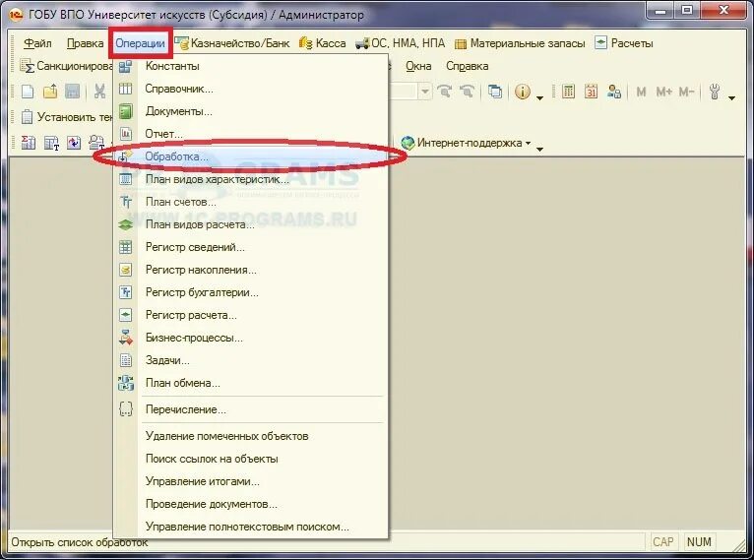Viewport: 754px width, 560px height.
Task: Click the users icon in toolbar
Action: [x=614, y=91]
